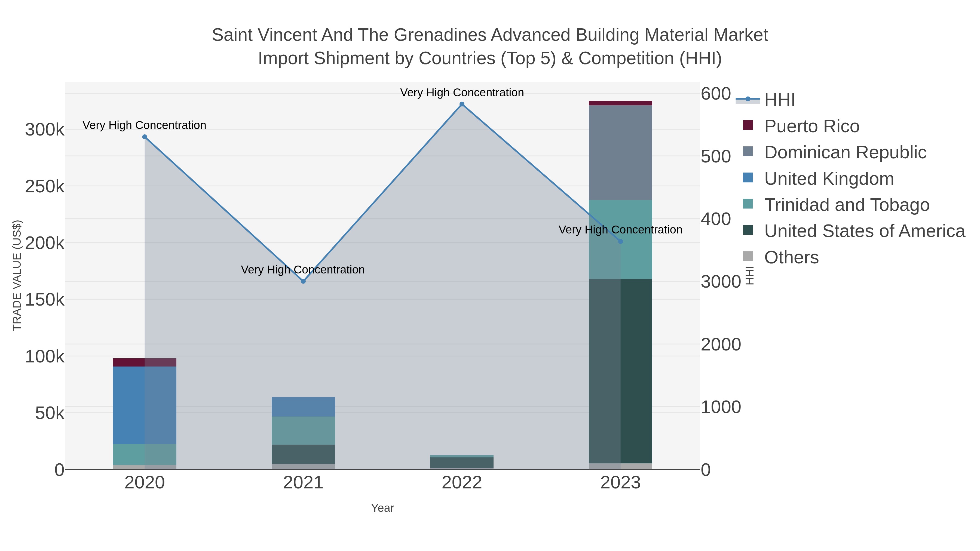The image size is (980, 551).
Task: Click the Others gray legend swatch
Action: click(x=748, y=256)
